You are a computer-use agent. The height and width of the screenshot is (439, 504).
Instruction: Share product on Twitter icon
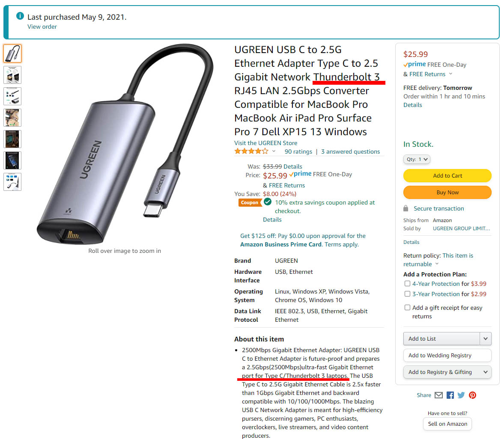point(461,395)
